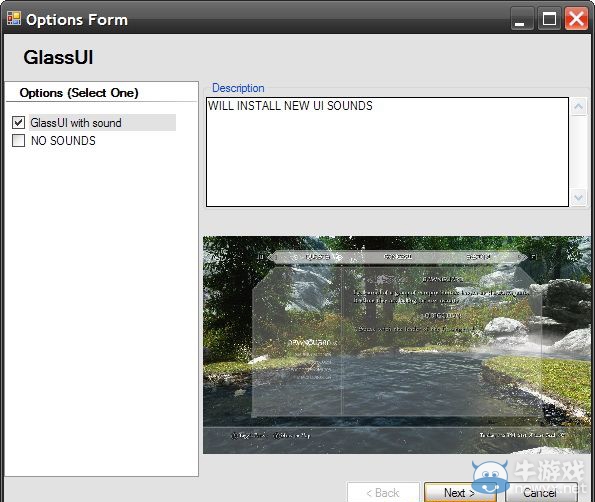Select the NO SOUNDS option text
Viewport: 595px width, 502px height.
click(x=63, y=140)
